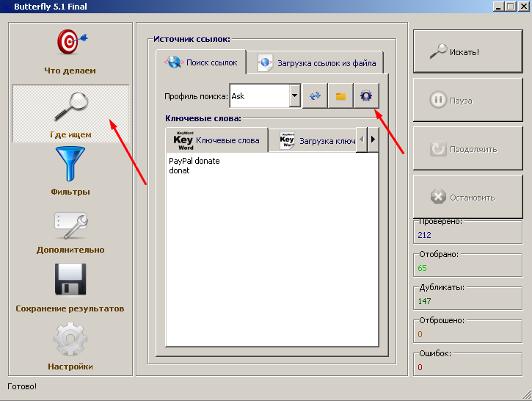Image resolution: width=532 pixels, height=401 pixels.
Task: Open "Дополнительно" wrench icon section
Action: [x=70, y=226]
